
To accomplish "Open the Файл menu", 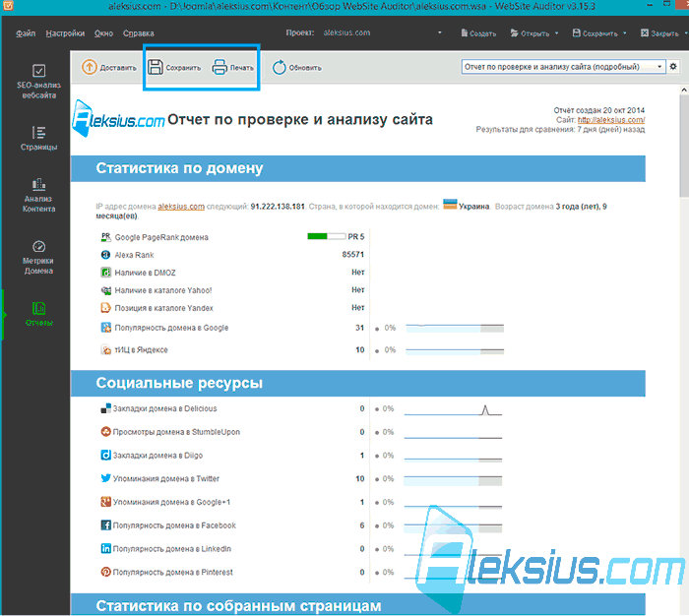I will 26,33.
